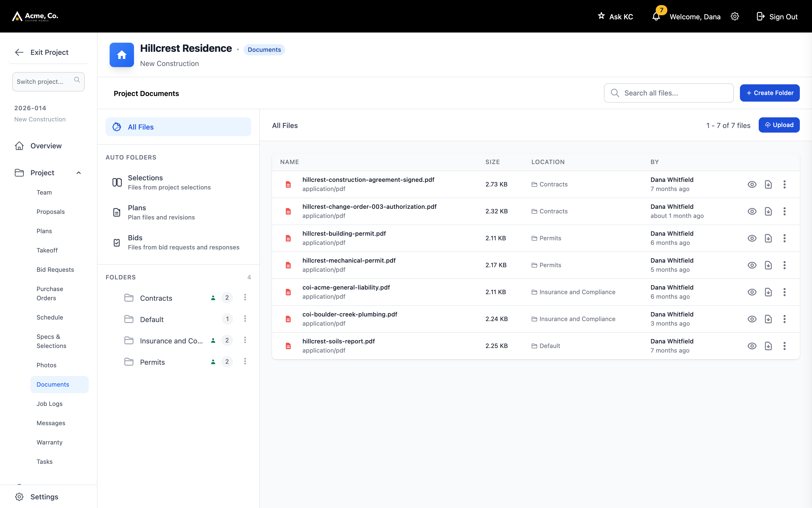Click PDF icon of coi-acme-general-liability.pdf
812x508 pixels.
288,292
